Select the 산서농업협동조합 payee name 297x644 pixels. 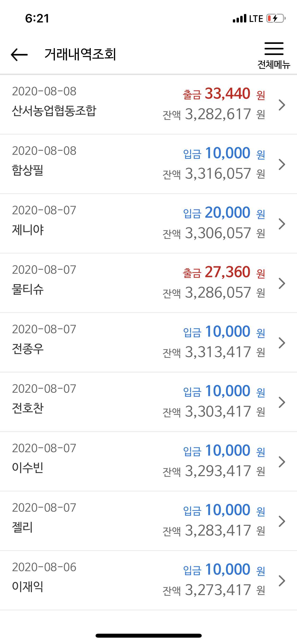54,111
